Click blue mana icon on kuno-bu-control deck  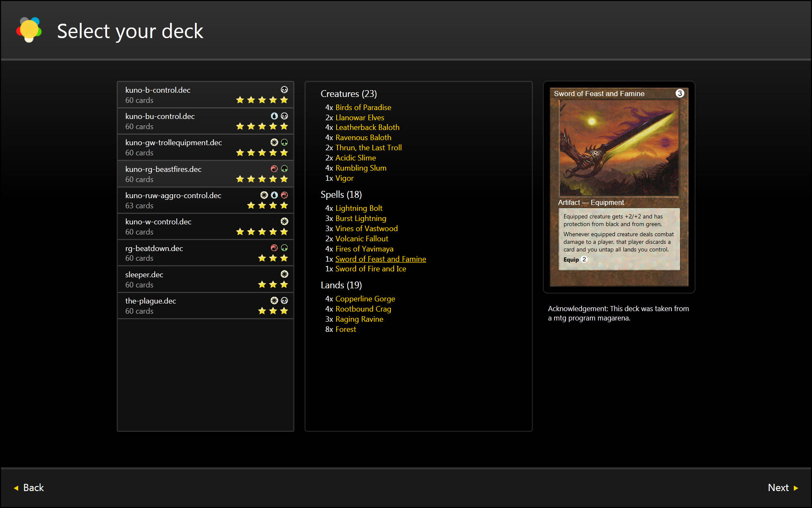(274, 116)
